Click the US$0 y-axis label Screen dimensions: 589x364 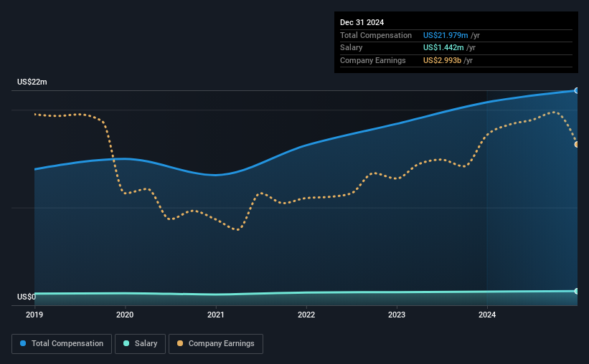point(27,297)
